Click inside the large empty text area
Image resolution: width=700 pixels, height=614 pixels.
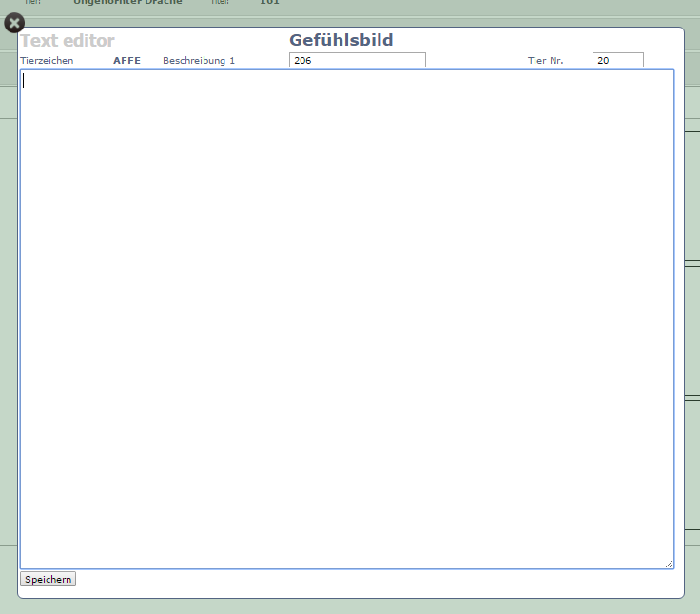[347, 318]
